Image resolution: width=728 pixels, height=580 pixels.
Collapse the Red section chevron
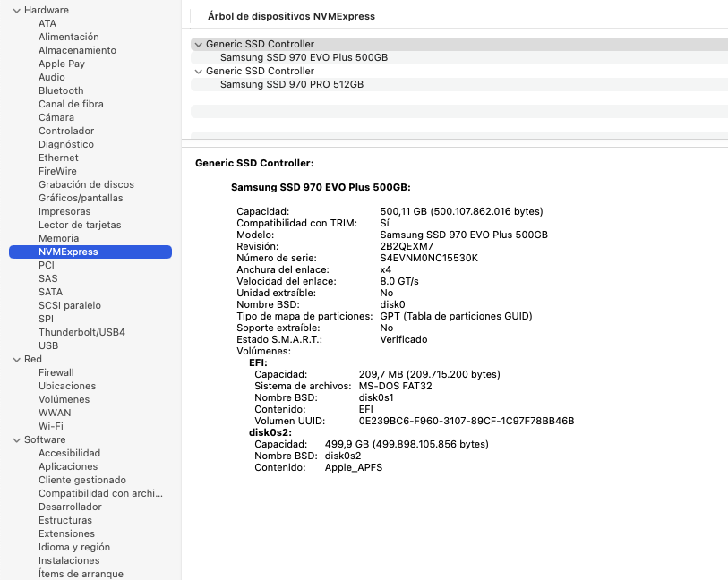[17, 360]
